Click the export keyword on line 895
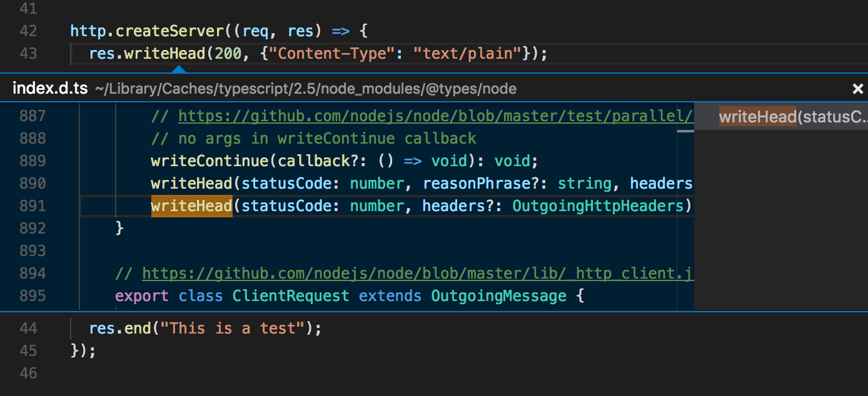868x396 pixels. (x=142, y=295)
